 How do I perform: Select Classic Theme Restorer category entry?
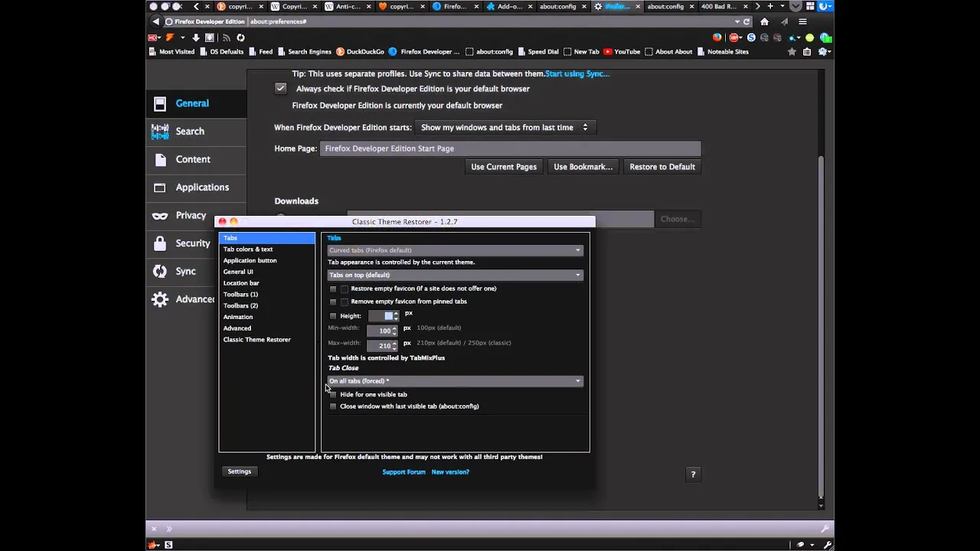tap(266, 340)
